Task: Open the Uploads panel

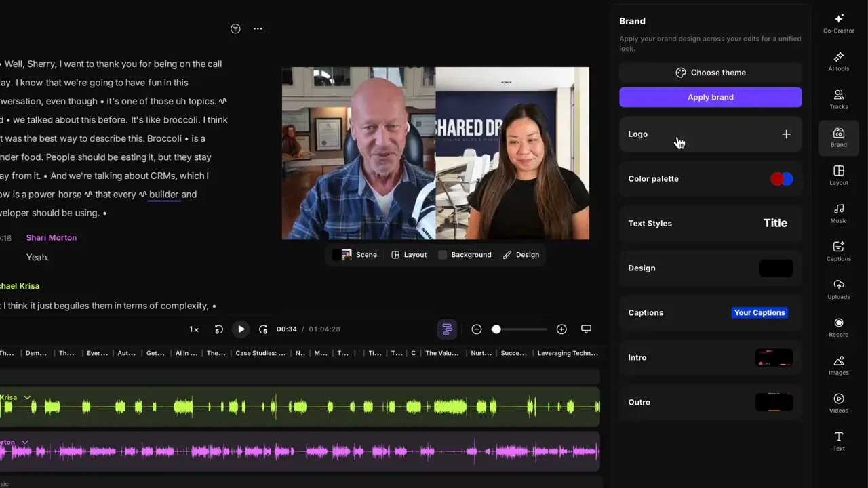Action: (839, 289)
